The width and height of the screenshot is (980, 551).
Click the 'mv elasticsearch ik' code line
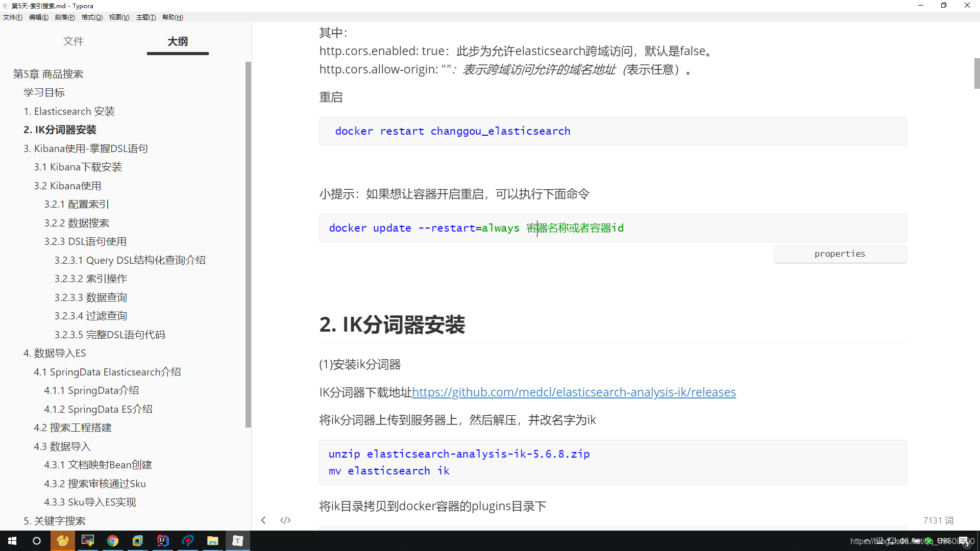389,471
